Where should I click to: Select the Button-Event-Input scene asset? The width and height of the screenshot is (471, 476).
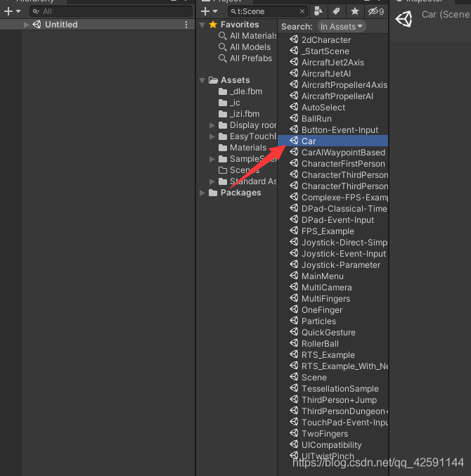tap(333, 129)
